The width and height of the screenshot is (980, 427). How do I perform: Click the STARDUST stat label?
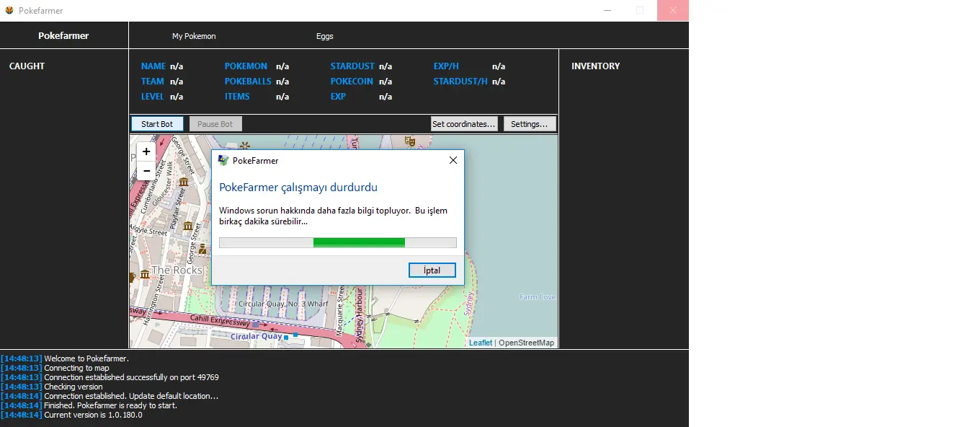[352, 66]
